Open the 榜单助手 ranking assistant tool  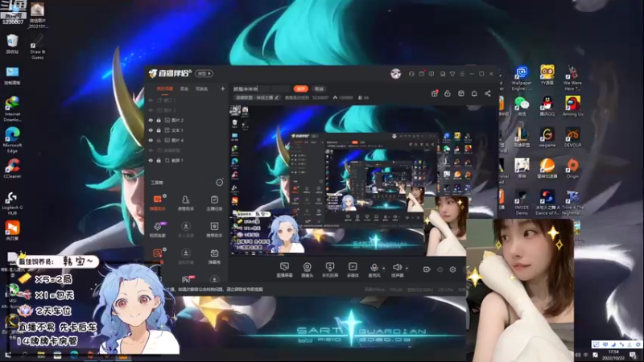(214, 229)
